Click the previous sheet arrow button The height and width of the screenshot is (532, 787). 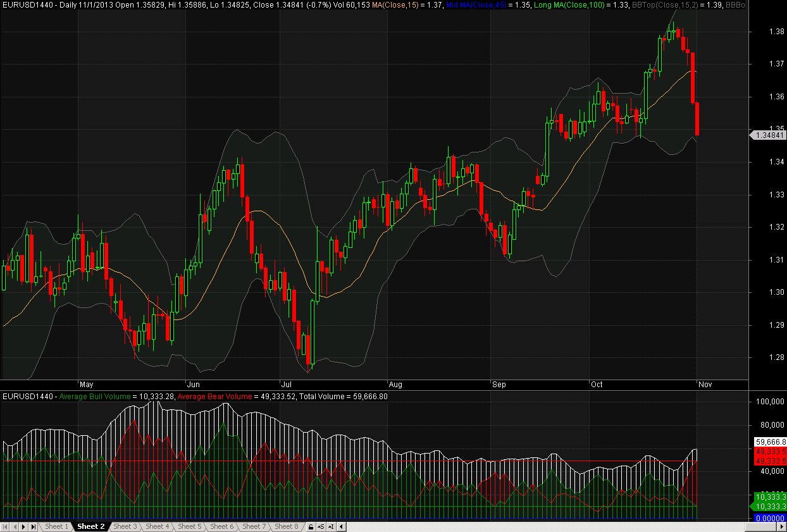pyautogui.click(x=15, y=526)
